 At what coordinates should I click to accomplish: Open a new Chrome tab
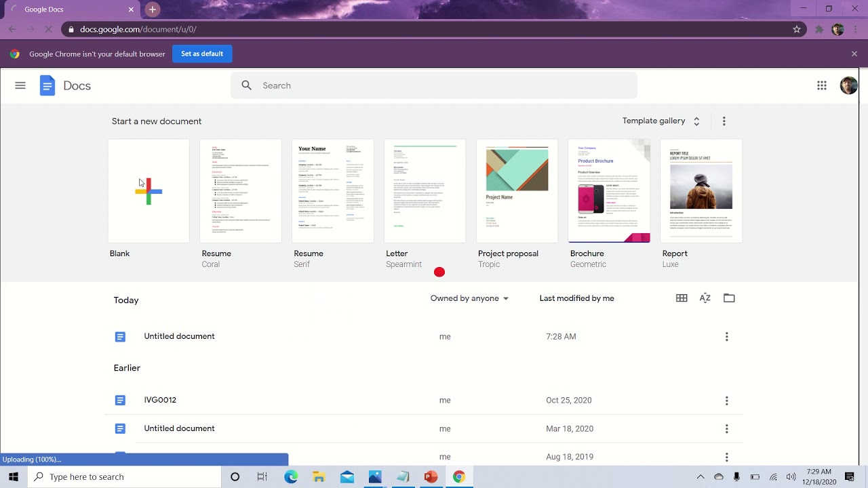(153, 9)
